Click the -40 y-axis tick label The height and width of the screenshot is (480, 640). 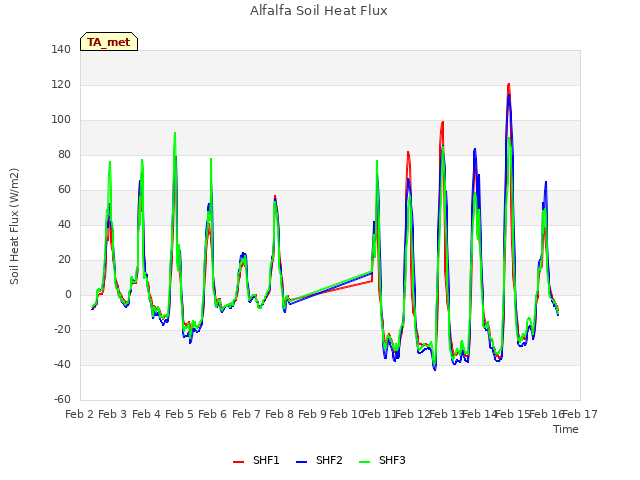coord(62,364)
